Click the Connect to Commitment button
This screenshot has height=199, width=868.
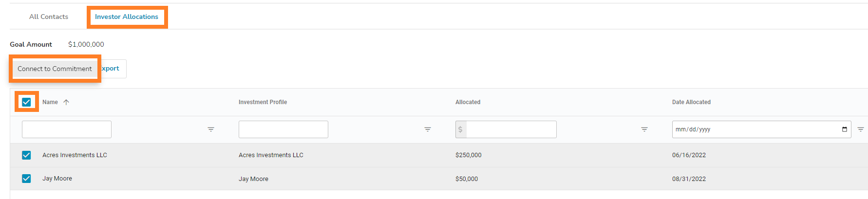(55, 69)
